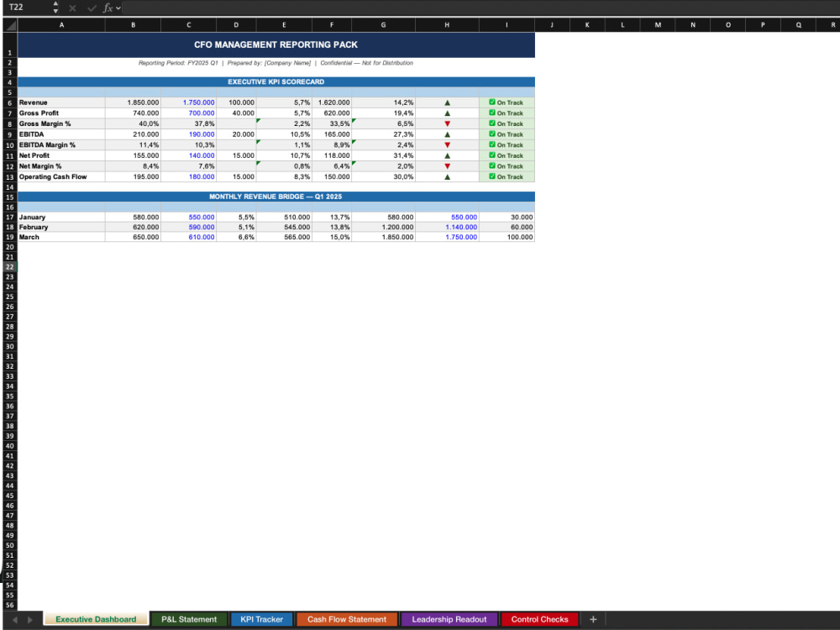Viewport: 840px width, 630px height.
Task: Click the next sheet navigation arrow
Action: click(x=30, y=620)
